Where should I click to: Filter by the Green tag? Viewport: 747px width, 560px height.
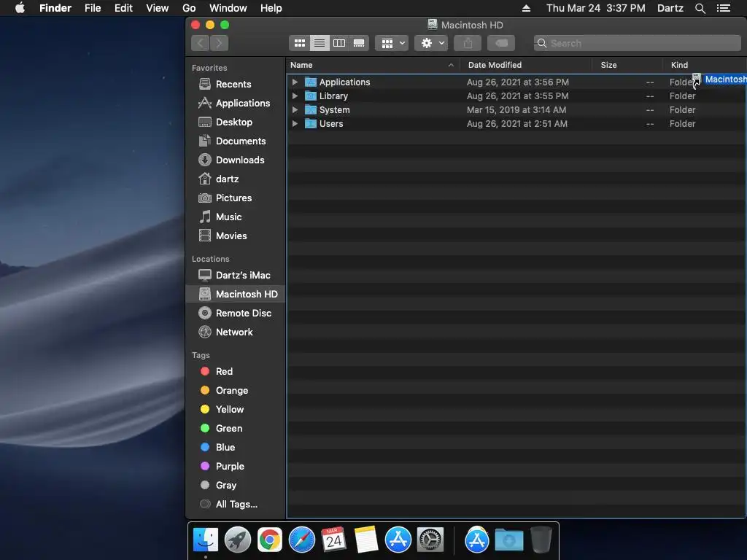[x=236, y=428]
